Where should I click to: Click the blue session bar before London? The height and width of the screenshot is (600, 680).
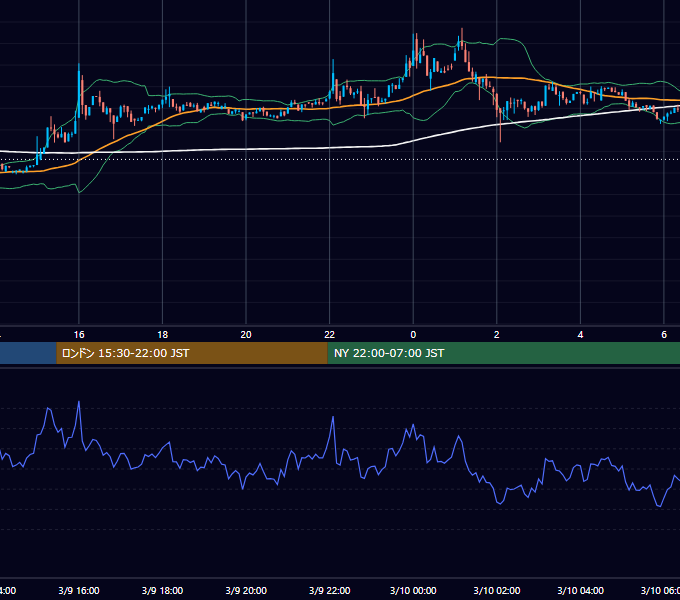pos(28,353)
